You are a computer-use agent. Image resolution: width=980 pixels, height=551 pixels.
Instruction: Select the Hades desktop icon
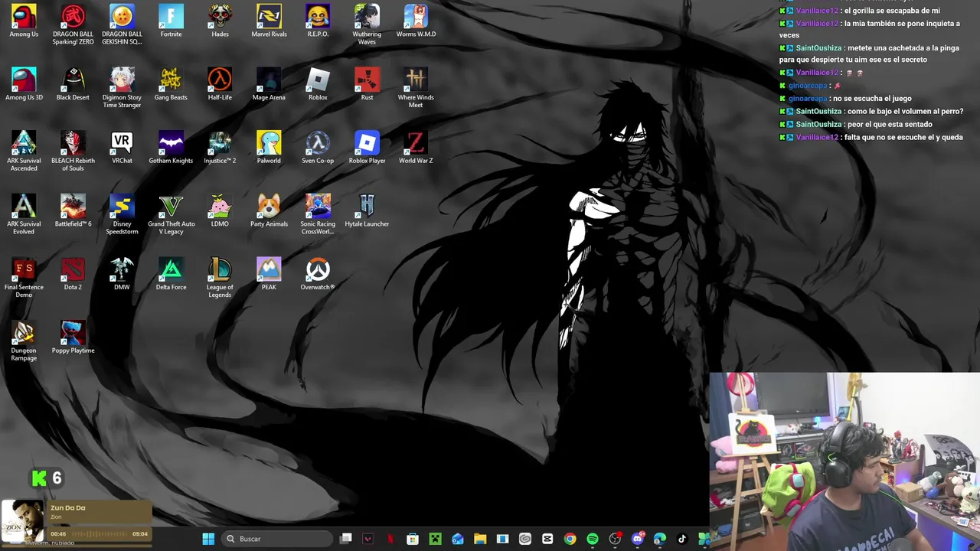(x=220, y=21)
